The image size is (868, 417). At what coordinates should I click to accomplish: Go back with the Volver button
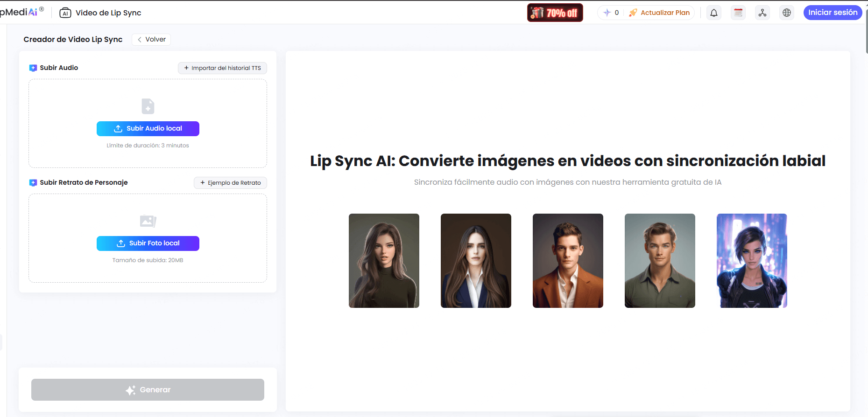(x=151, y=40)
